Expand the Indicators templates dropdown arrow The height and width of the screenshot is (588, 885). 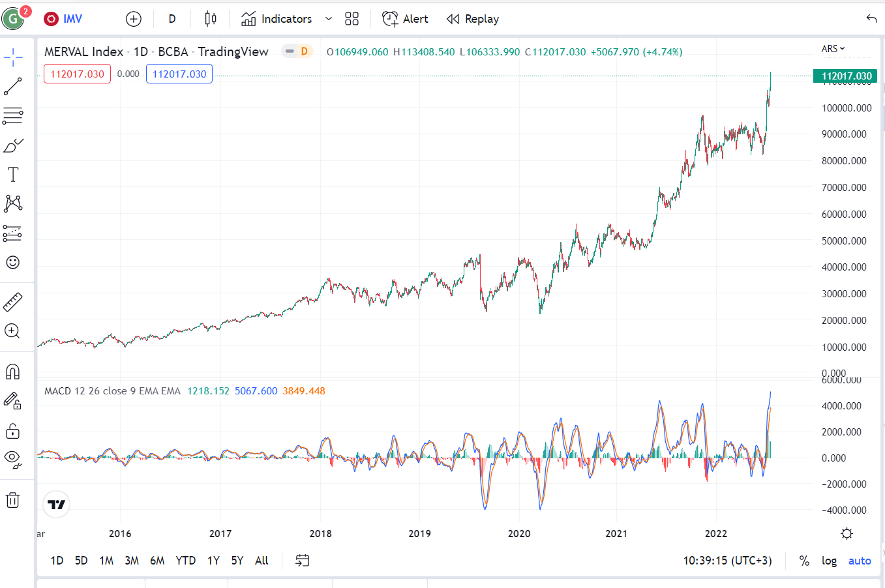click(329, 19)
